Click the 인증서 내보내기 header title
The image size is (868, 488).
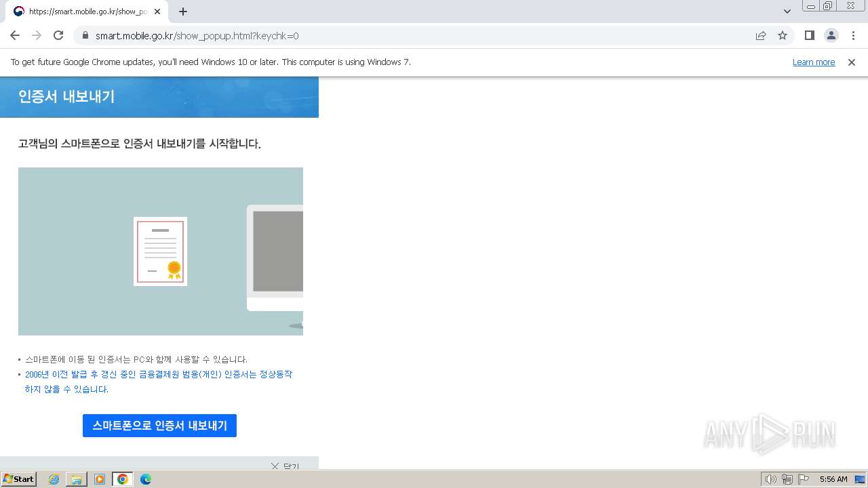[x=66, y=96]
